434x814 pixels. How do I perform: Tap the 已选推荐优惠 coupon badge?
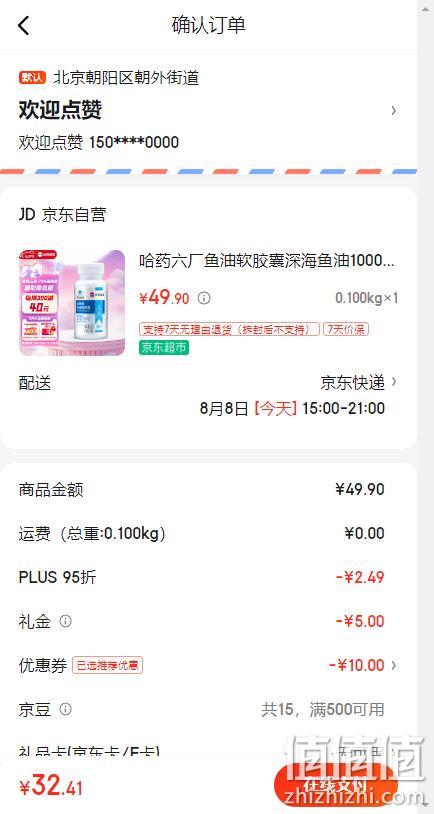(107, 666)
